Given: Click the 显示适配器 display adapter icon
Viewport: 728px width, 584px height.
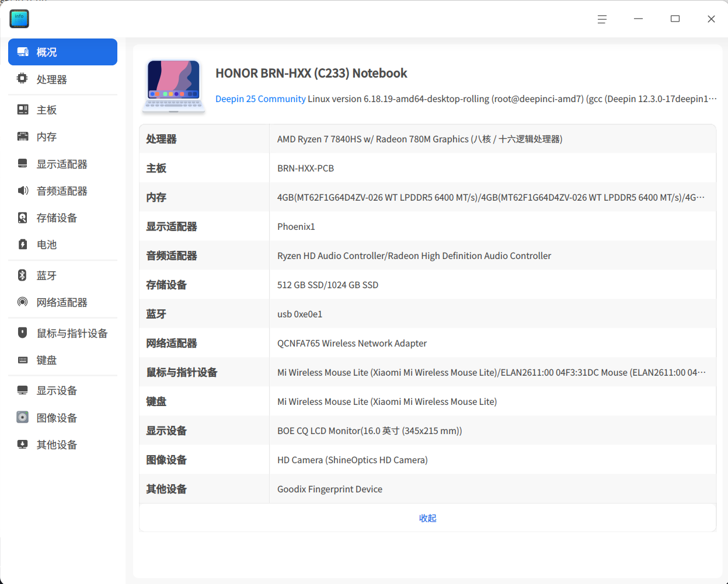Looking at the screenshot, I should pos(23,164).
